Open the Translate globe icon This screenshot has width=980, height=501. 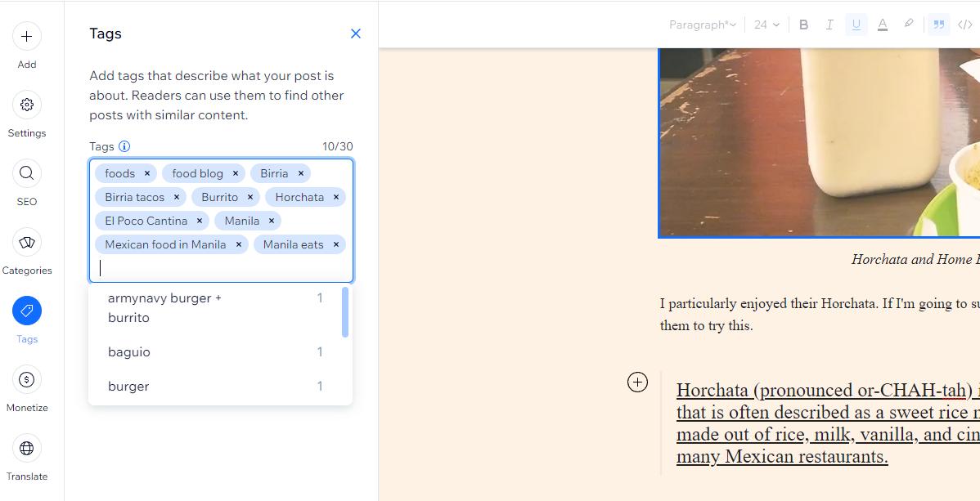pos(27,448)
